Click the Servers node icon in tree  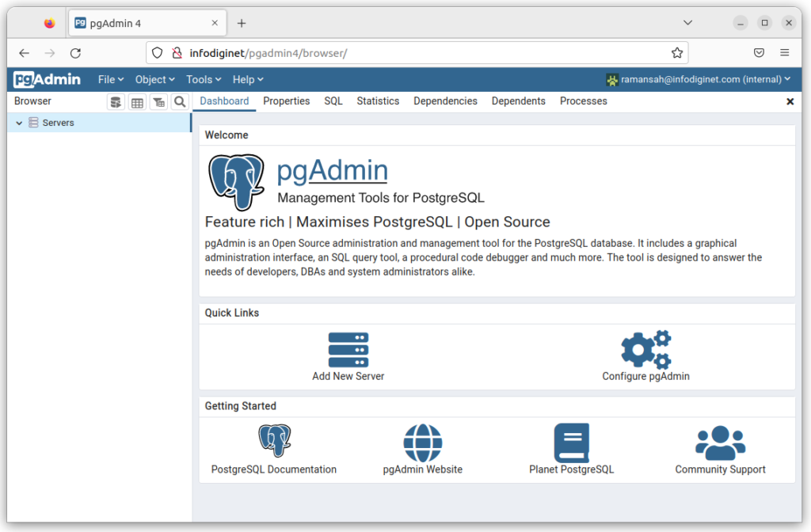(x=33, y=123)
